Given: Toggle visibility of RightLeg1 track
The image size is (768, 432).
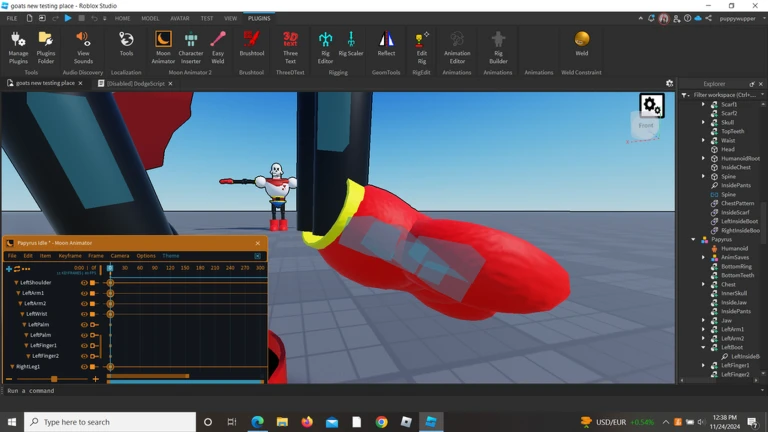Looking at the screenshot, I should 84,366.
